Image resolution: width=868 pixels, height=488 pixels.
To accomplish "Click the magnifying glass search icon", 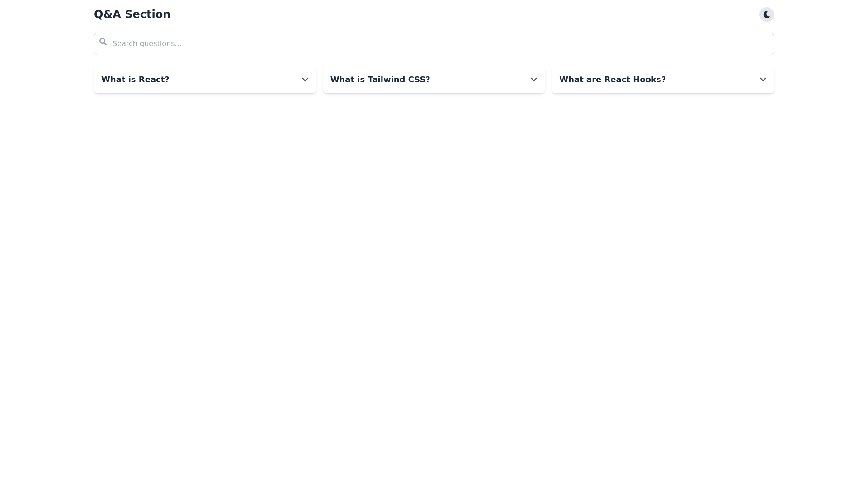I will (103, 42).
